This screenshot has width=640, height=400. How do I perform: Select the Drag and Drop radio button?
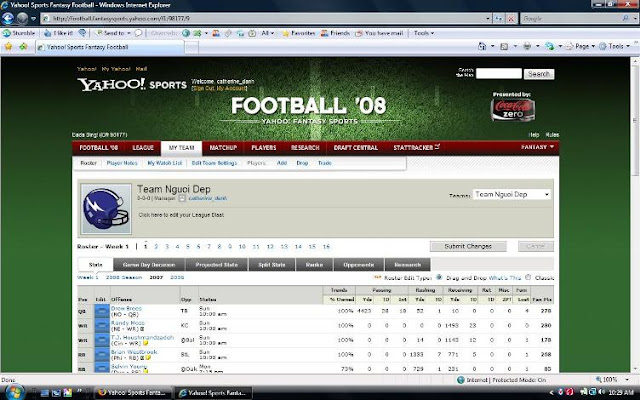point(439,278)
